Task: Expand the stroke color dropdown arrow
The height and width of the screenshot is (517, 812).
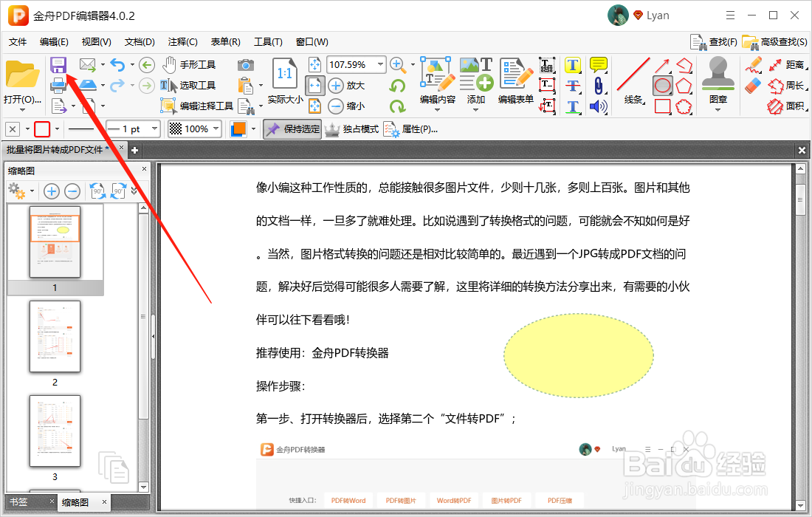Action: click(57, 129)
